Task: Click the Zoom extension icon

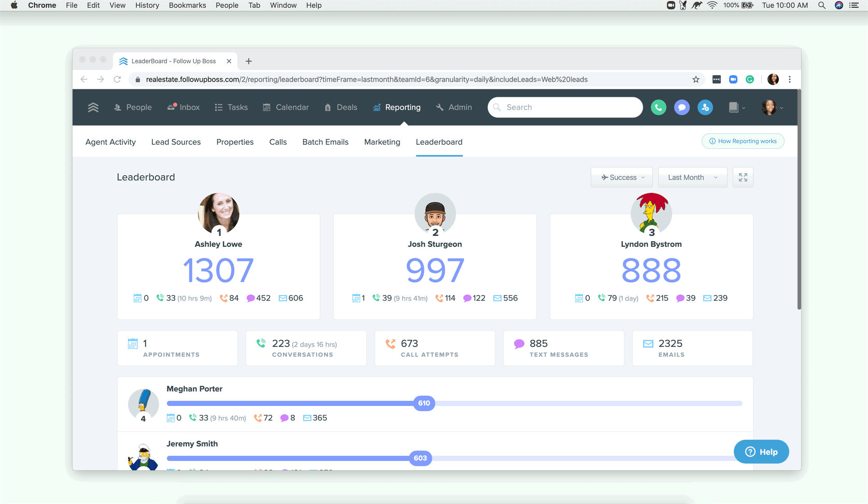Action: pos(733,79)
